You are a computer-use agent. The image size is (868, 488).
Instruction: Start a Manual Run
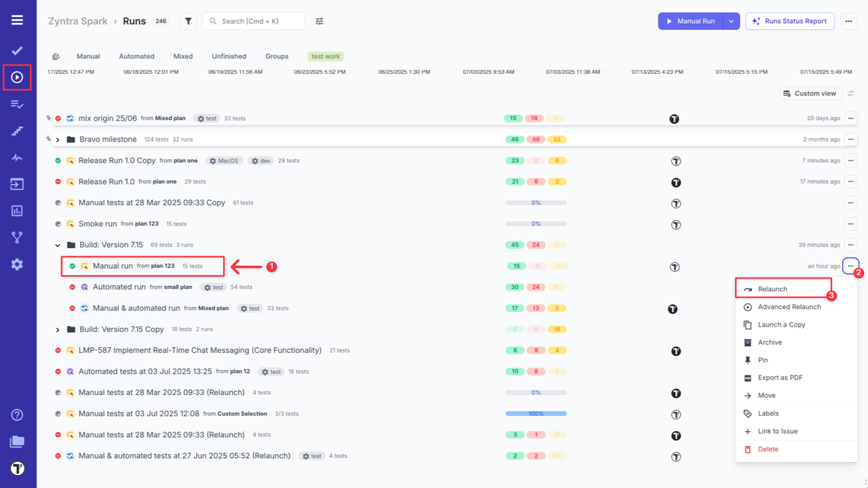coord(693,21)
